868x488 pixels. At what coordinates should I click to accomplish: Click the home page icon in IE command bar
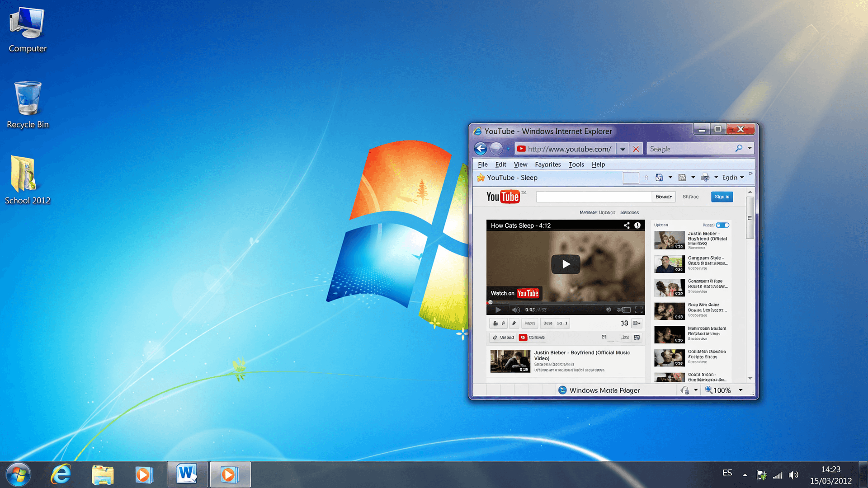pos(659,178)
